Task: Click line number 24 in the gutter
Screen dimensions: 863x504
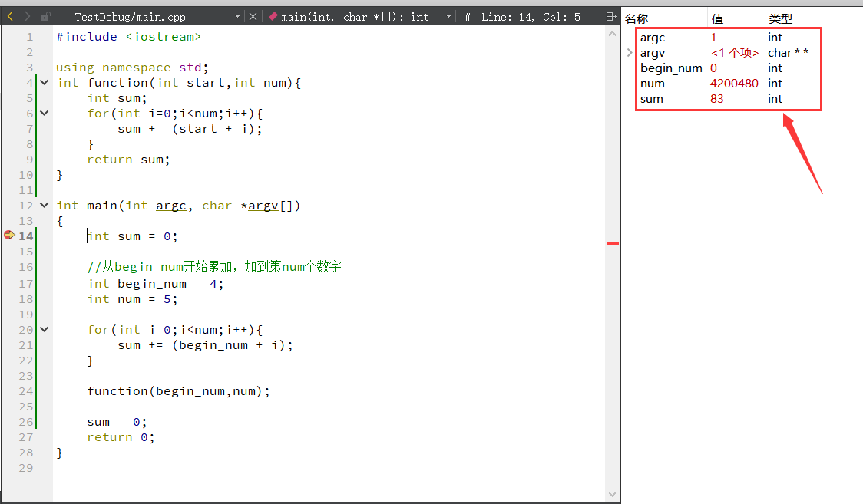Action: 26,391
